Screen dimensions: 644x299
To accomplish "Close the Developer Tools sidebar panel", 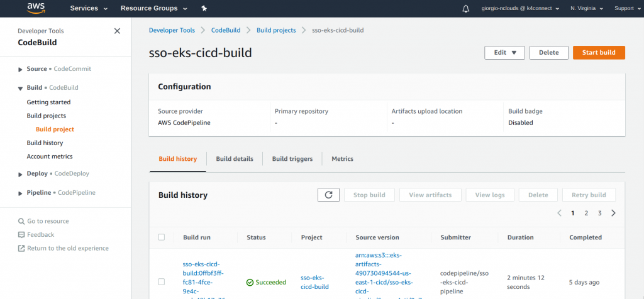I will (117, 31).
